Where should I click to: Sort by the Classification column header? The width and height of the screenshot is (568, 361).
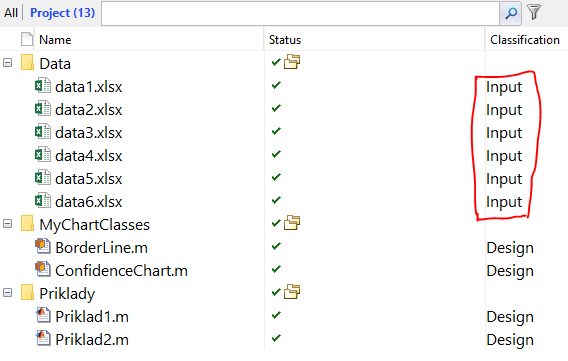click(x=525, y=40)
